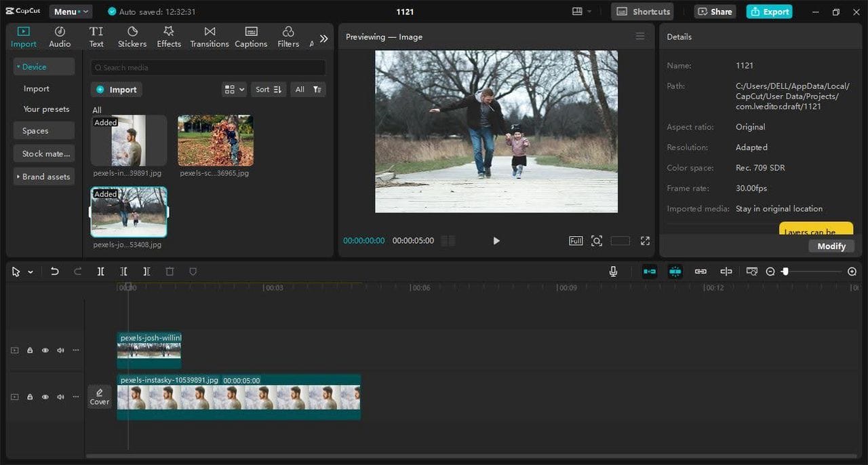Start a voiceover recording with the microphone icon
868x465 pixels.
(x=613, y=271)
